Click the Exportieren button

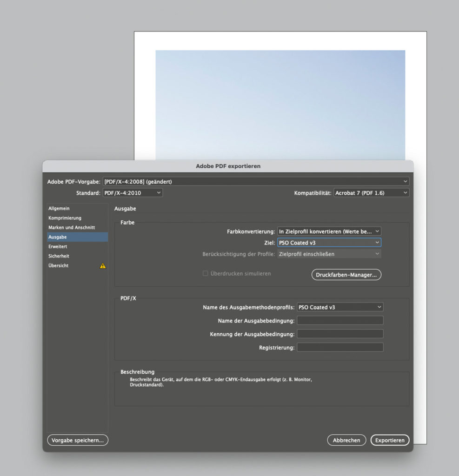390,440
